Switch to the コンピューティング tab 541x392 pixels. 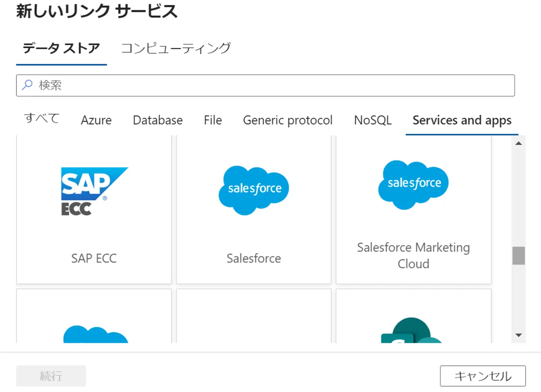coord(176,48)
